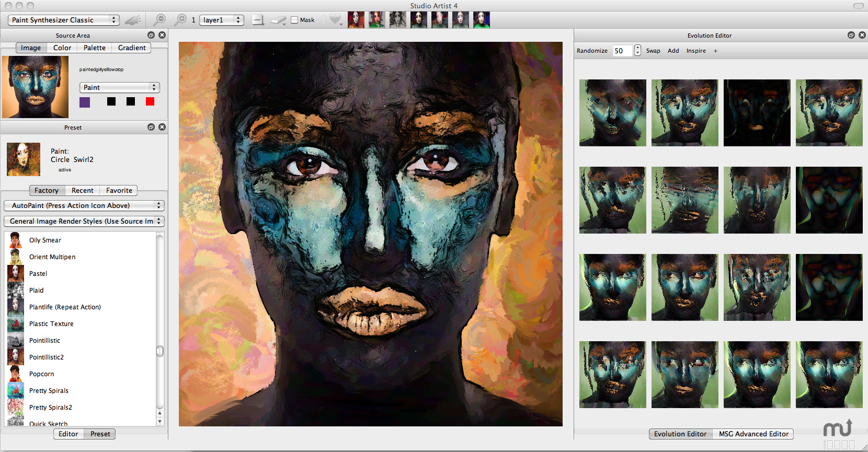Zoom out with the minus magnifier
868x452 pixels.
tap(158, 20)
